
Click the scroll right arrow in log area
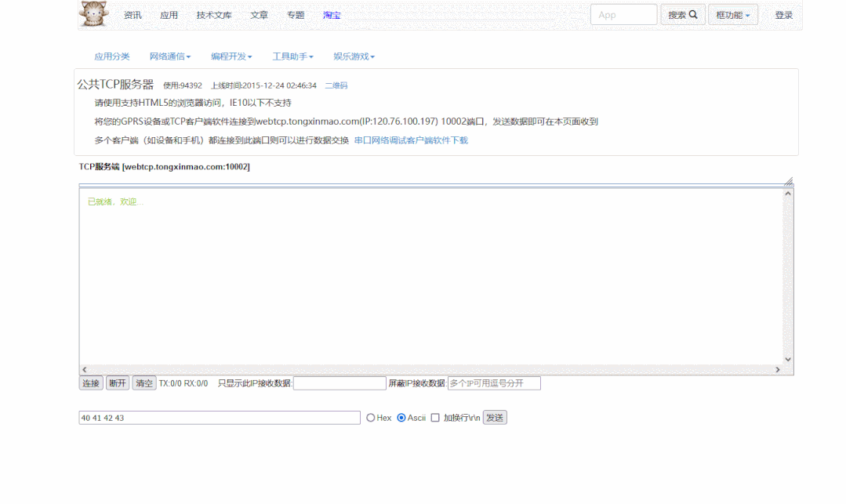click(778, 370)
